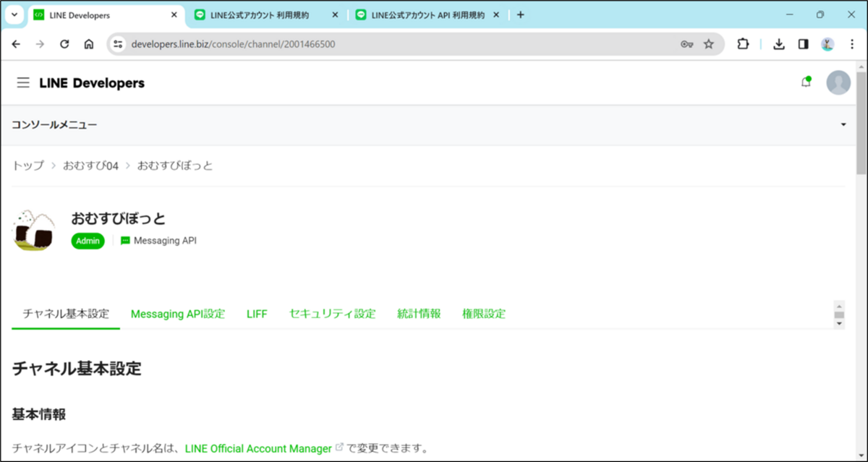View site information icon in address bar
The width and height of the screenshot is (868, 462).
pos(119,44)
